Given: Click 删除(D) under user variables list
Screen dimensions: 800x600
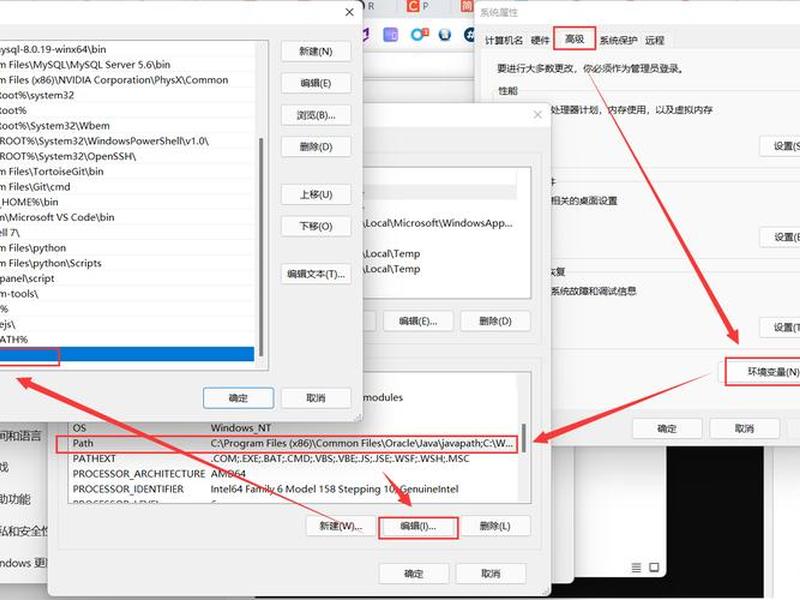Looking at the screenshot, I should tap(495, 321).
